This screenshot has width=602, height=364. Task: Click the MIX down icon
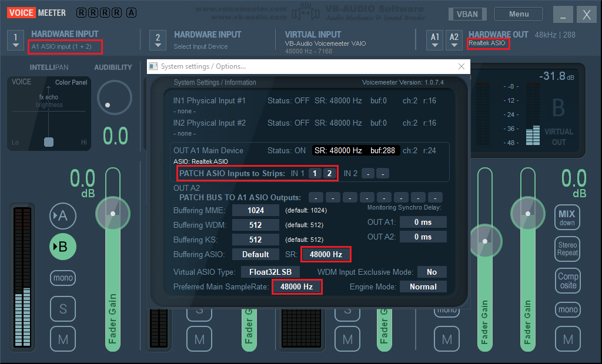567,217
